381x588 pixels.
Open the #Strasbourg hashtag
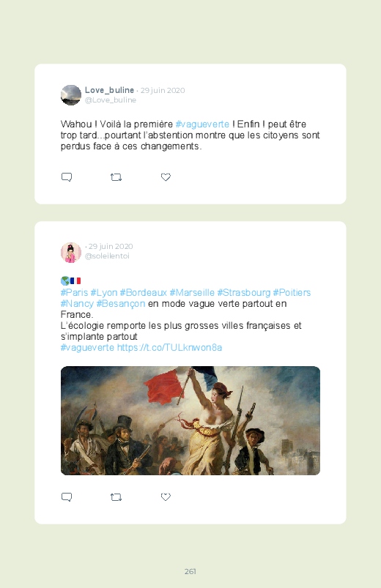click(x=243, y=292)
